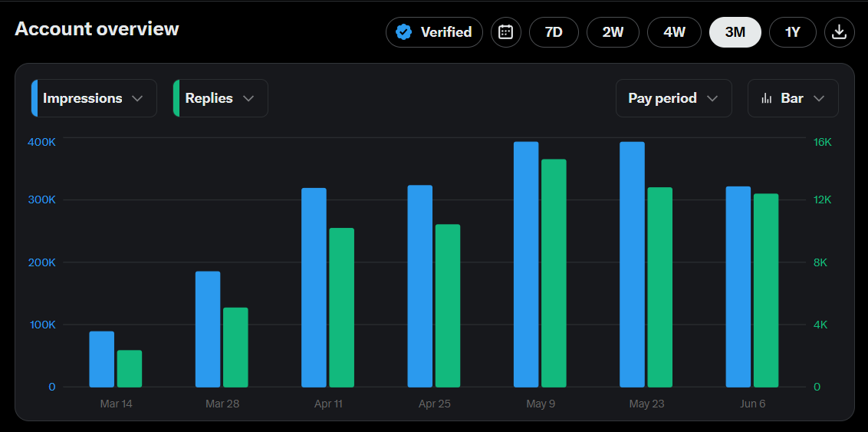868x432 pixels.
Task: Click the Apr 25 blue impressions bar
Action: click(x=419, y=285)
